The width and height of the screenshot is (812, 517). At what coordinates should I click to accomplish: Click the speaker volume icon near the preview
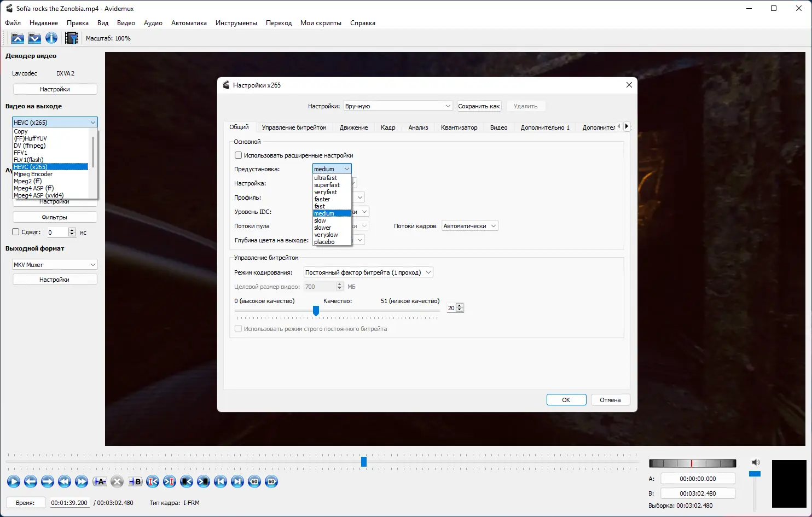pyautogui.click(x=756, y=462)
